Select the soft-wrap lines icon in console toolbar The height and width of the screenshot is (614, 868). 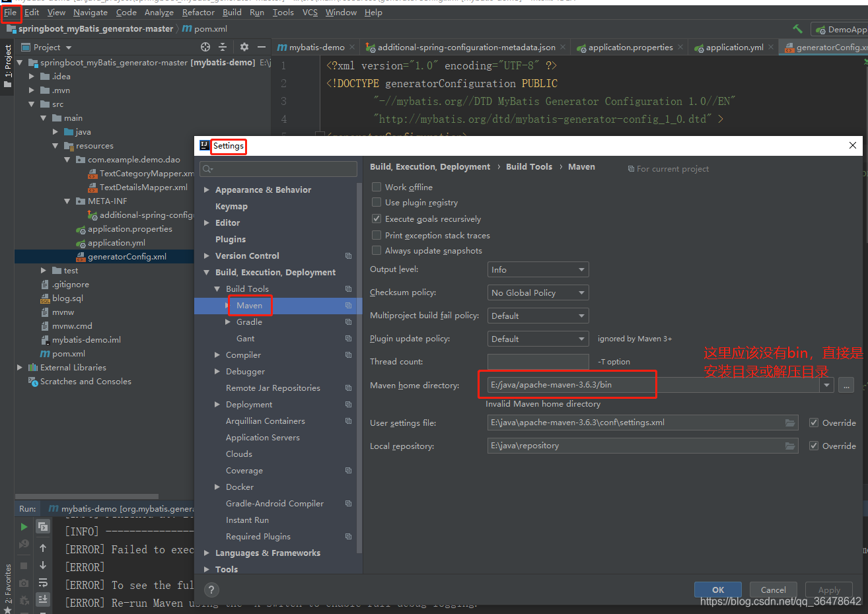(x=44, y=583)
